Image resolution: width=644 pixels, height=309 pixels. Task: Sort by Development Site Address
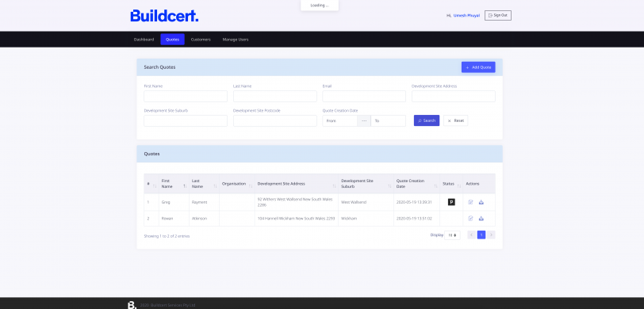(335, 186)
